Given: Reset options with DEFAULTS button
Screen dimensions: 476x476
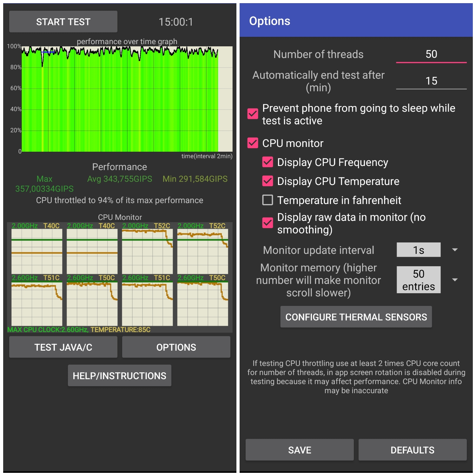Looking at the screenshot, I should coord(412,450).
